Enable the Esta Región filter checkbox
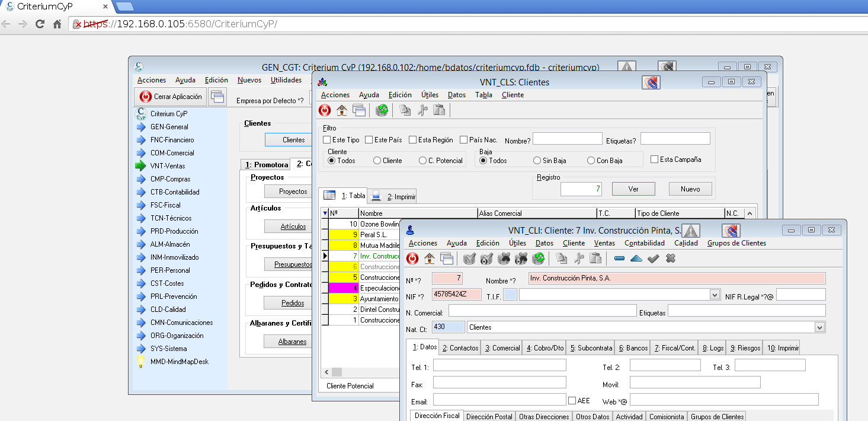This screenshot has height=421, width=868. click(412, 140)
